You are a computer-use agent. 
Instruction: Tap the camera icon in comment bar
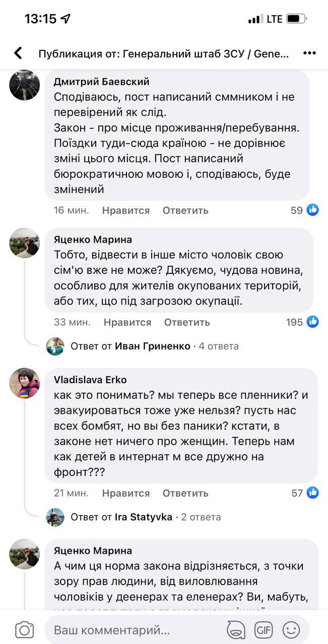tap(24, 629)
